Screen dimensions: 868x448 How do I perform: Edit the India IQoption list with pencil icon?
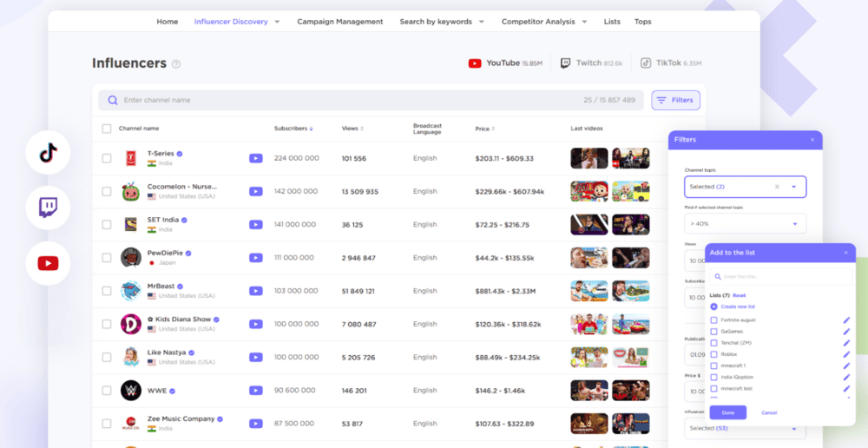click(845, 377)
